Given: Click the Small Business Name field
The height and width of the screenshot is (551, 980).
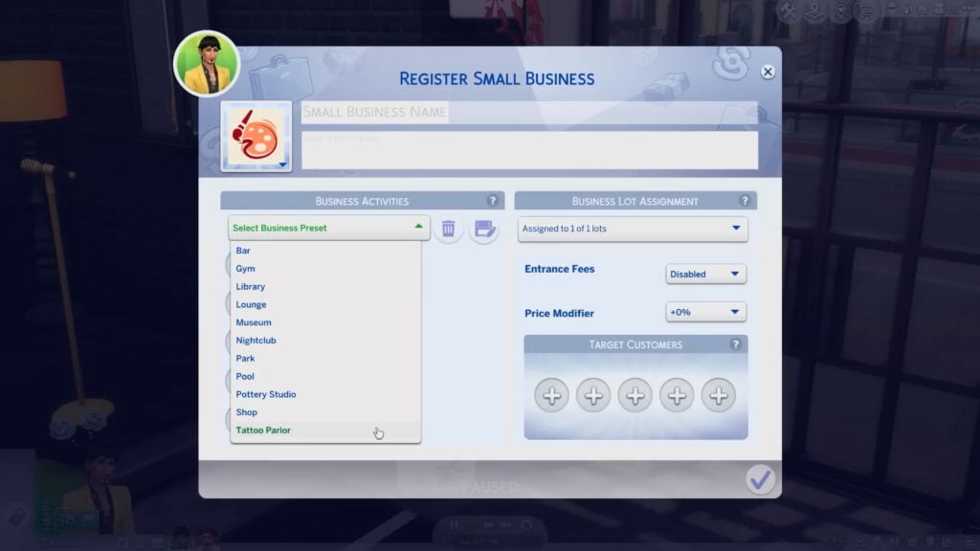Looking at the screenshot, I should pyautogui.click(x=528, y=112).
